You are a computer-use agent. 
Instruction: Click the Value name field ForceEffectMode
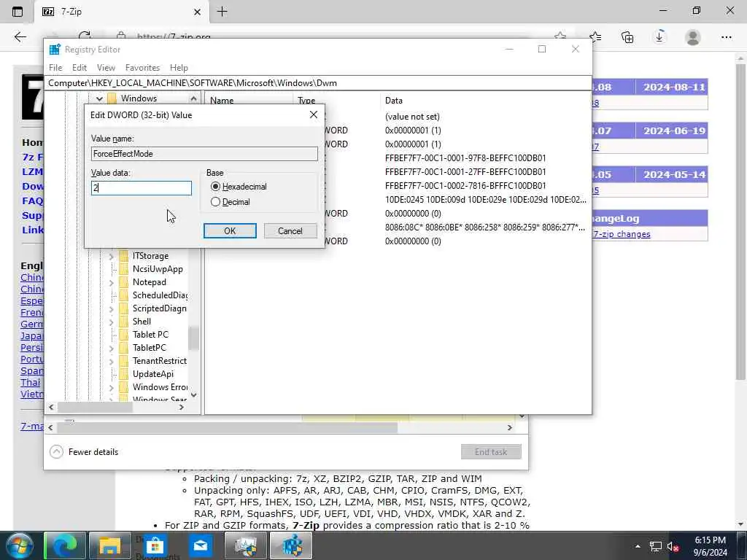click(x=204, y=154)
